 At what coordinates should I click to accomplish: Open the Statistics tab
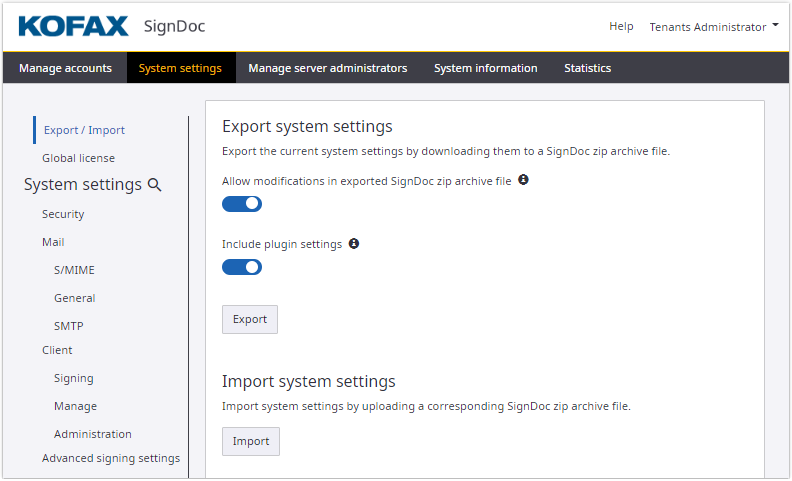click(587, 68)
